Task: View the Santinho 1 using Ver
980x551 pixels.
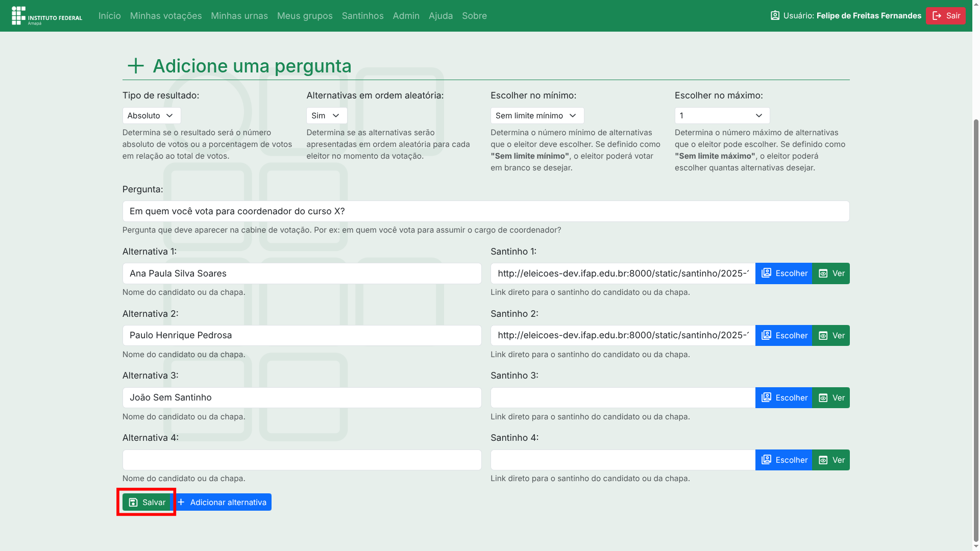Action: (x=831, y=273)
